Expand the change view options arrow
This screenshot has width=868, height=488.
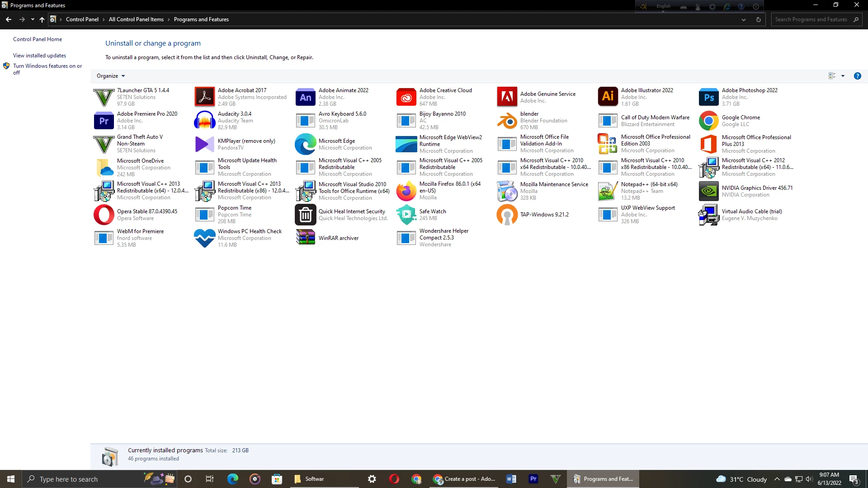[843, 76]
